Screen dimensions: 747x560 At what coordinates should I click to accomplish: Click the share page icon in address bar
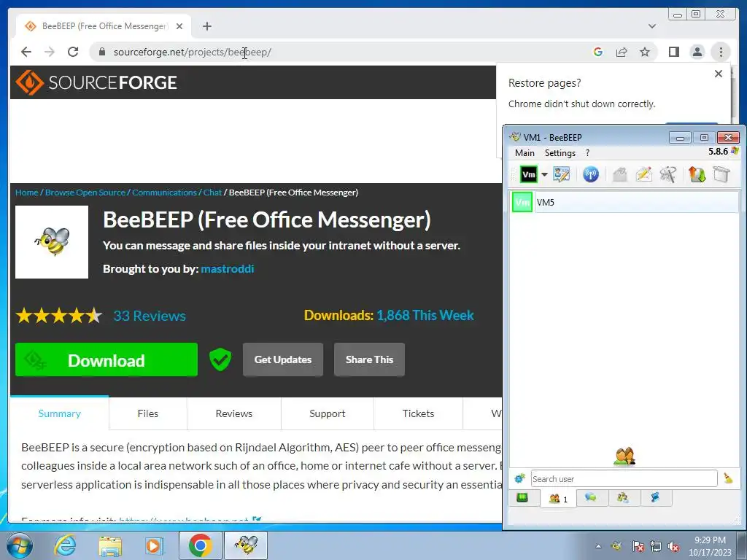(x=622, y=52)
